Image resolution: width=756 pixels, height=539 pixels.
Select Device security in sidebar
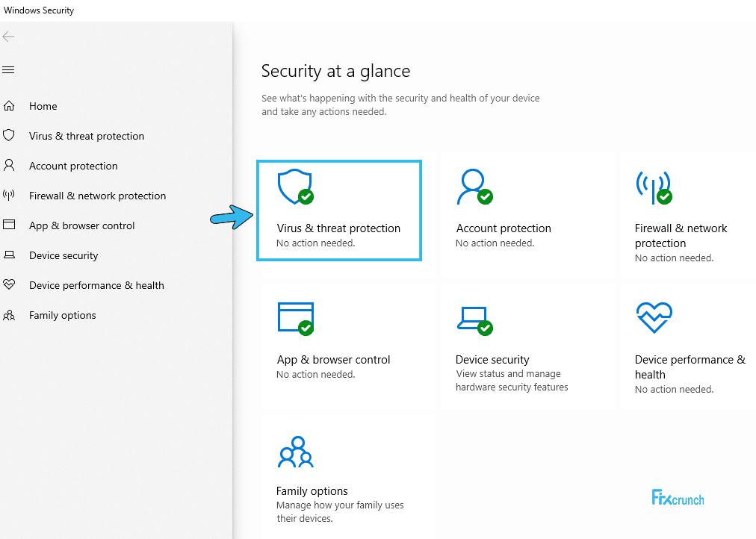[63, 255]
